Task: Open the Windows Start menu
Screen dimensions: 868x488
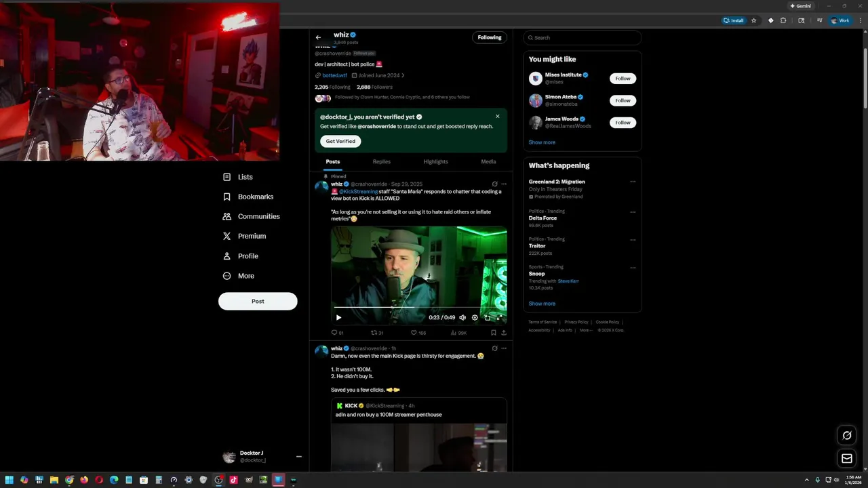Action: pos(9,480)
